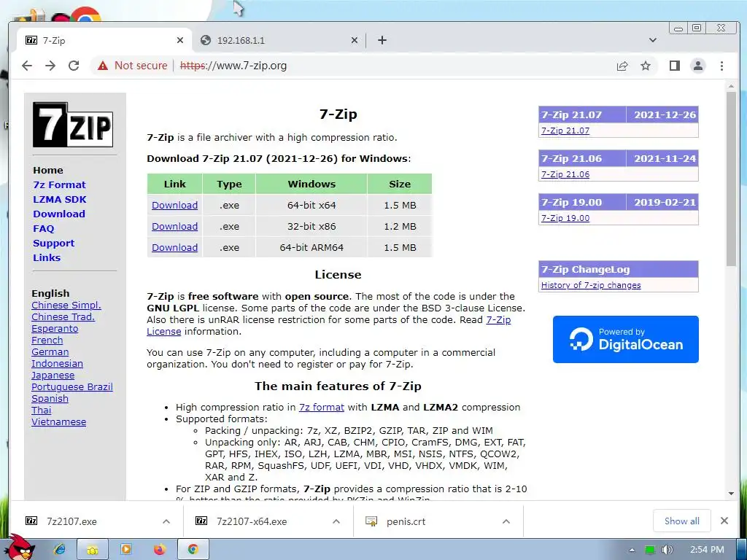This screenshot has width=747, height=560.
Task: Show all downloads
Action: tap(682, 521)
